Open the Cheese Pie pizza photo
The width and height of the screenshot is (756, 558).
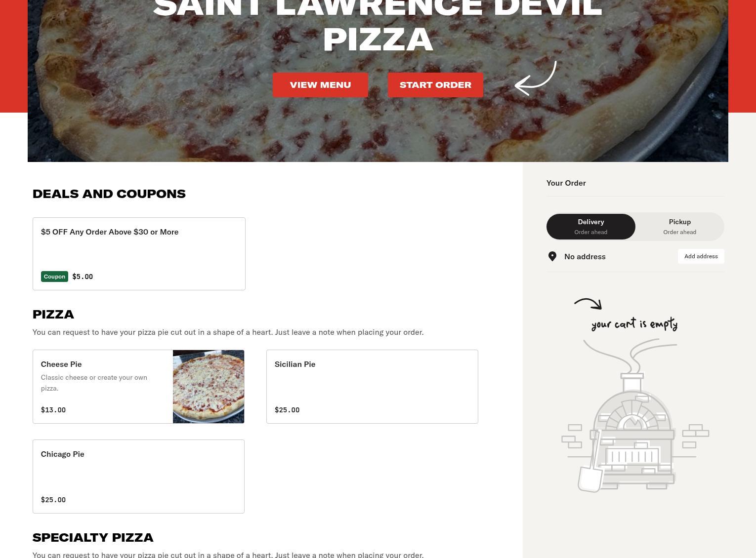point(209,387)
